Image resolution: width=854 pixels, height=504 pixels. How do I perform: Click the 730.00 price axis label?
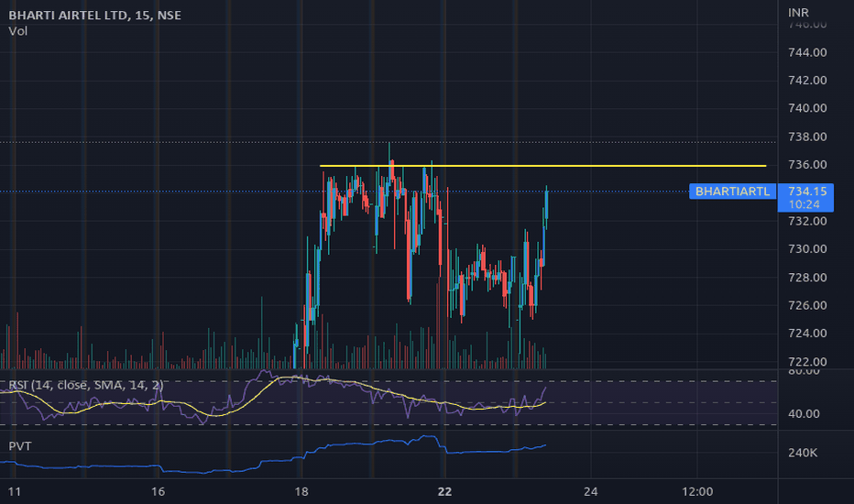click(x=807, y=249)
